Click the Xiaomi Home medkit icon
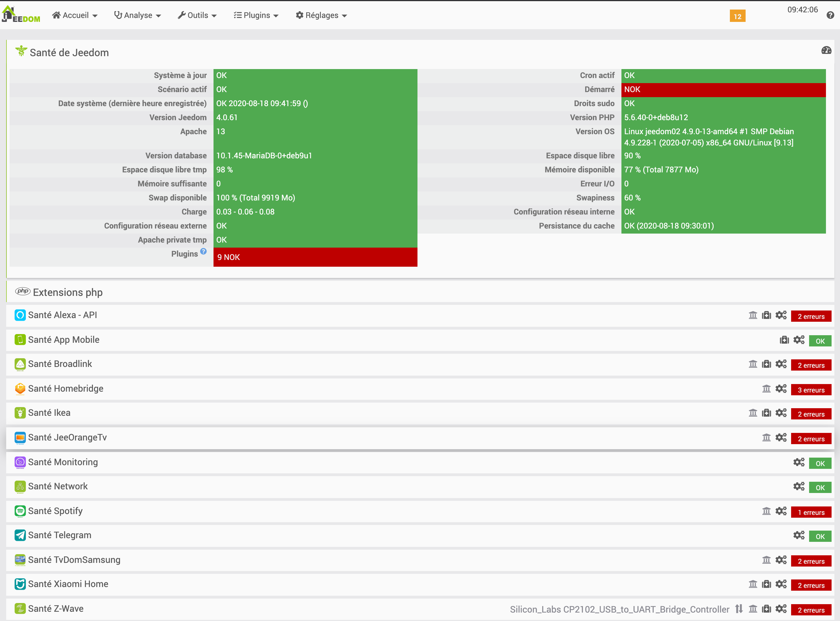Viewport: 840px width, 621px height. (766, 585)
